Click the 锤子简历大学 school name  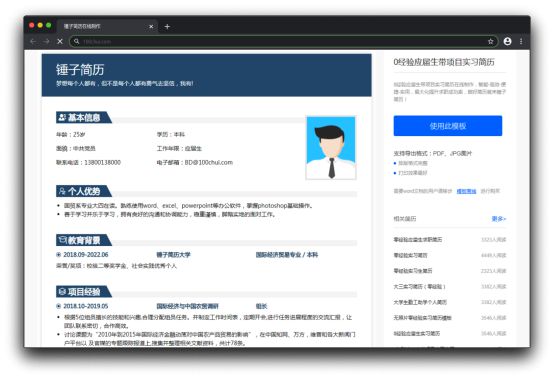tap(173, 255)
